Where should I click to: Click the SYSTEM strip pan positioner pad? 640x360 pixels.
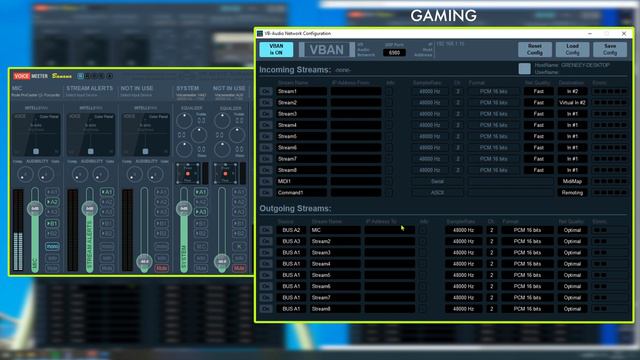tap(188, 173)
